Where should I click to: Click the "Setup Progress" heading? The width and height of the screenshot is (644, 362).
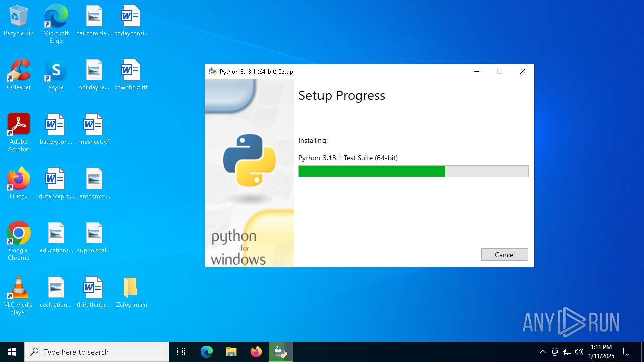click(342, 95)
